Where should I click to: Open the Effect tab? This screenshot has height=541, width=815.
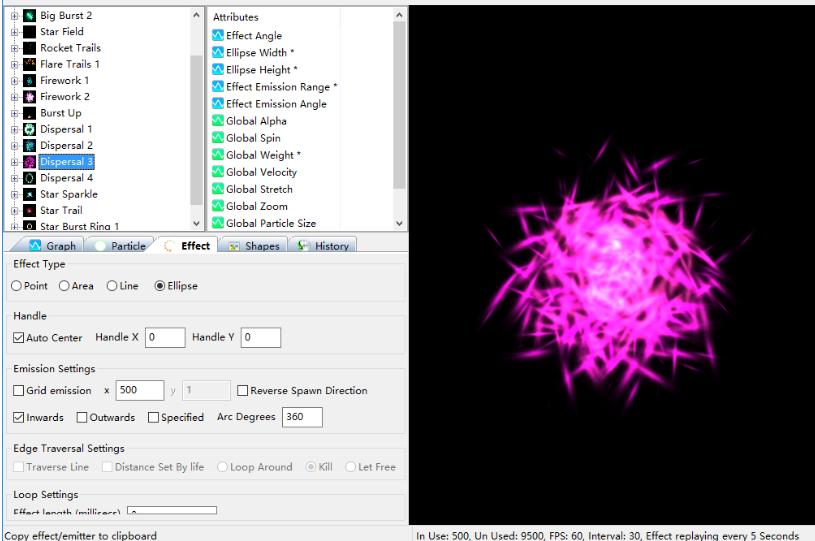tap(187, 245)
